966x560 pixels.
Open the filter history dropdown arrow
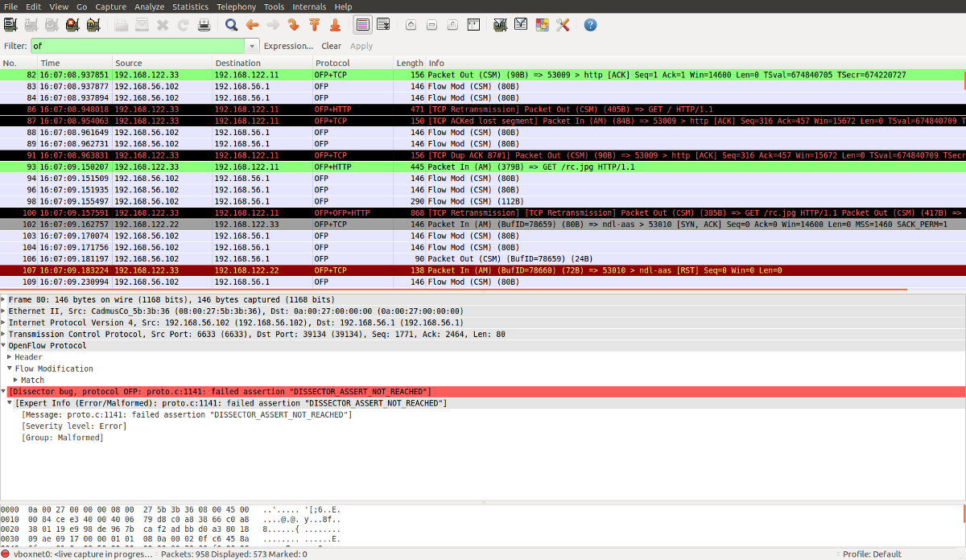[x=250, y=46]
